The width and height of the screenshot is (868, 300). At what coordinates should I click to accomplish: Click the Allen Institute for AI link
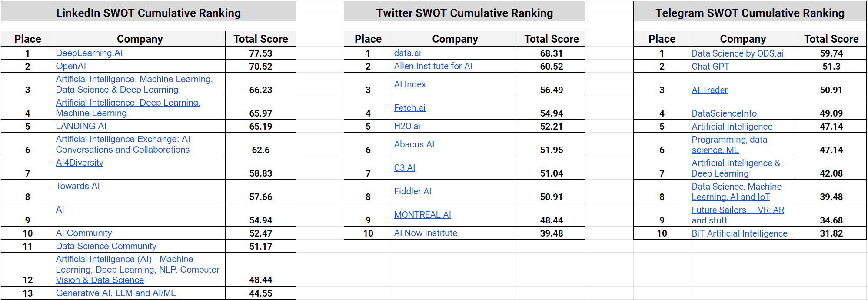(433, 66)
